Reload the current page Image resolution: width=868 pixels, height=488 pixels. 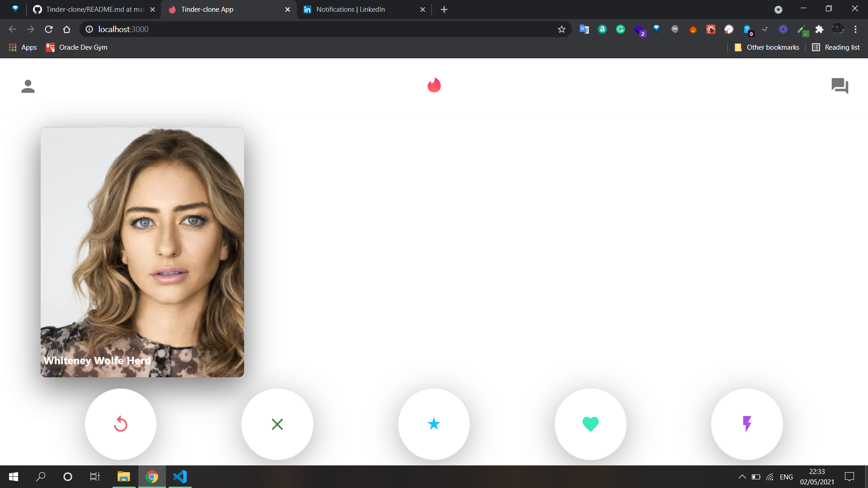[x=49, y=29]
